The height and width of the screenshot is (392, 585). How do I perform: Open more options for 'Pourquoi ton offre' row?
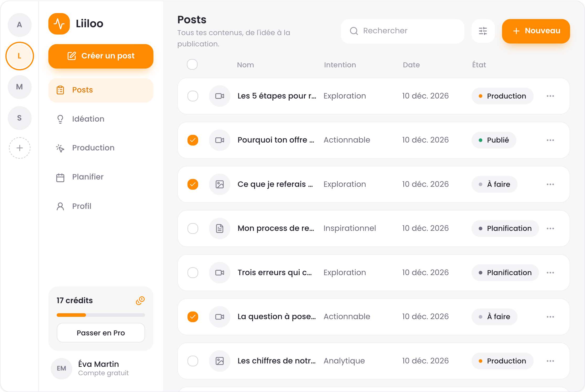pyautogui.click(x=550, y=140)
